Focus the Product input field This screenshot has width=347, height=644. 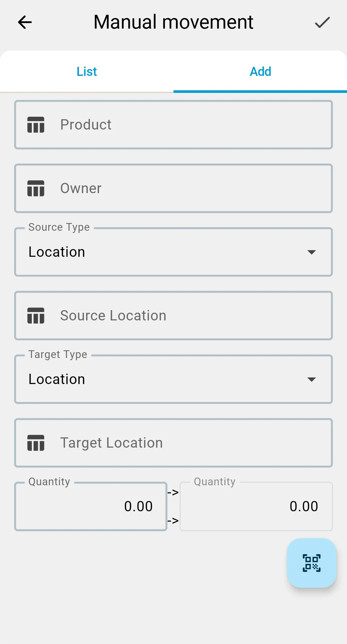point(173,125)
